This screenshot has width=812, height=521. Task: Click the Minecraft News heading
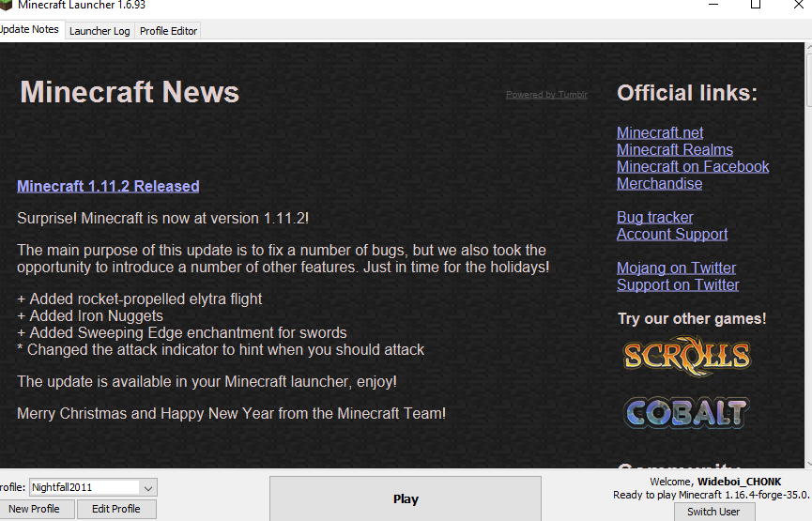click(130, 92)
